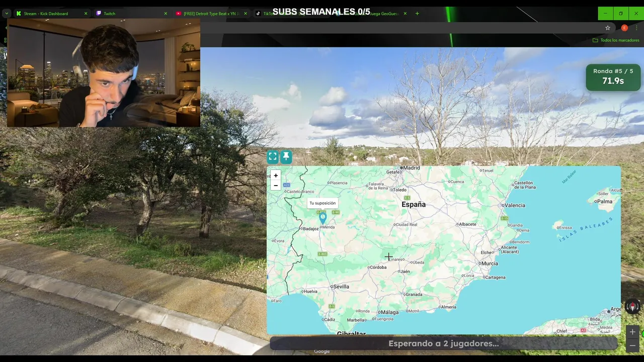This screenshot has height=362, width=644.
Task: Click Jaén on the map
Action: (405, 271)
